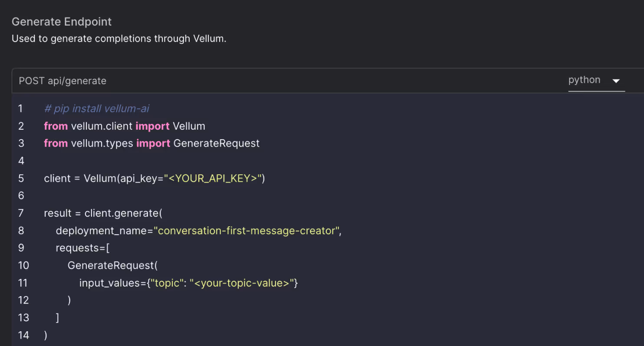Click line number 1 in the gutter
Screen dimensions: 644x346
tap(20, 108)
